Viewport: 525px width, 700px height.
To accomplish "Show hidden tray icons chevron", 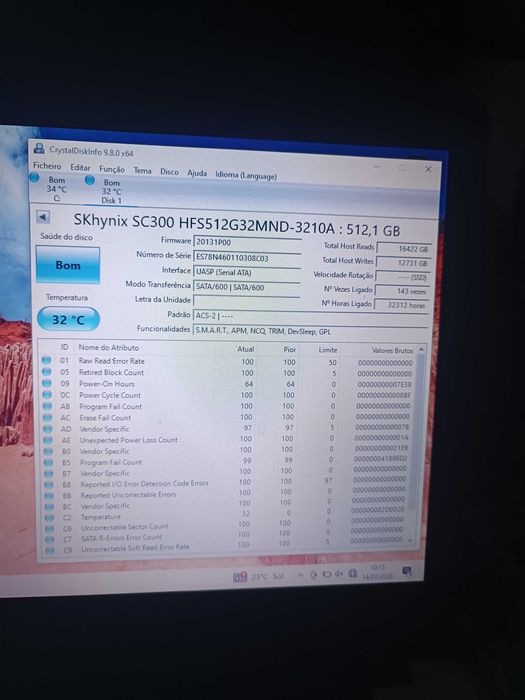I will tap(300, 575).
